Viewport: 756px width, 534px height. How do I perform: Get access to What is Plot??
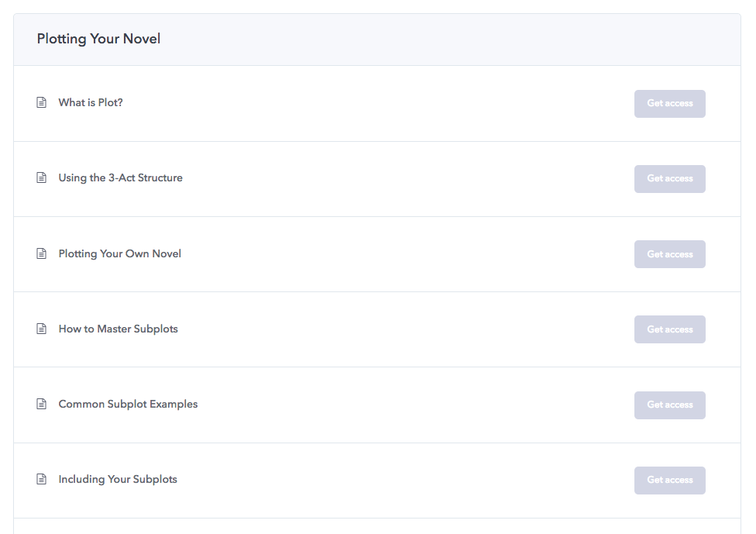(670, 104)
